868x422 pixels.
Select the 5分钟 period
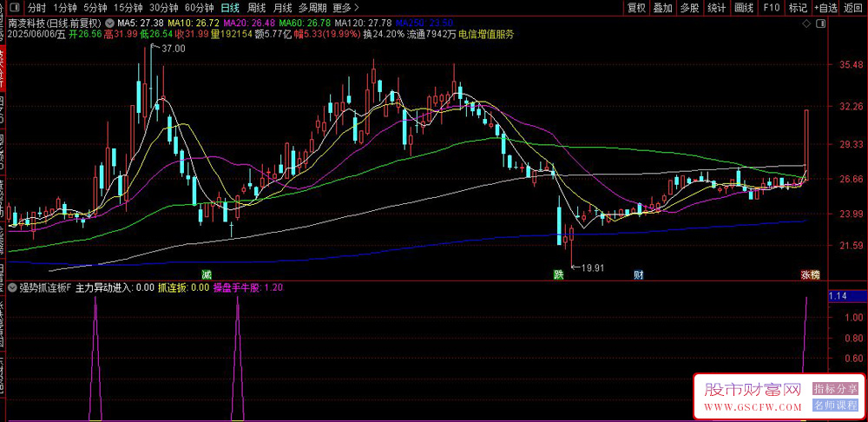click(x=95, y=8)
